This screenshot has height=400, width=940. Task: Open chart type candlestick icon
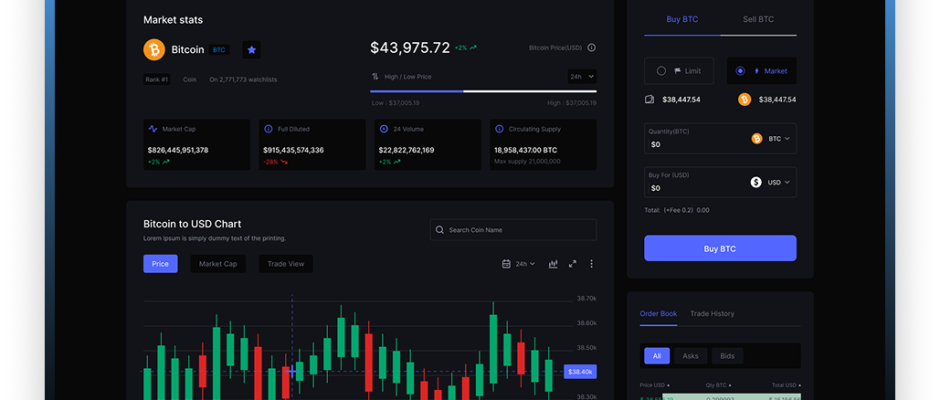click(553, 264)
